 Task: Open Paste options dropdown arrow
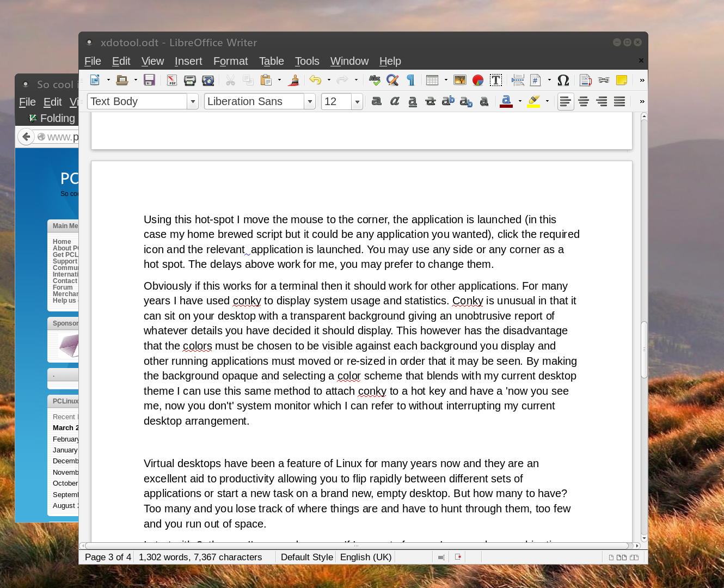[x=280, y=80]
